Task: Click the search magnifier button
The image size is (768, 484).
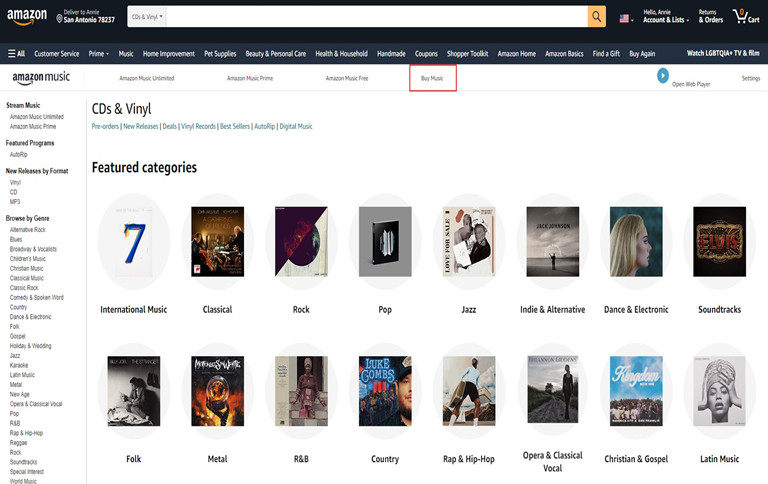Action: (597, 17)
